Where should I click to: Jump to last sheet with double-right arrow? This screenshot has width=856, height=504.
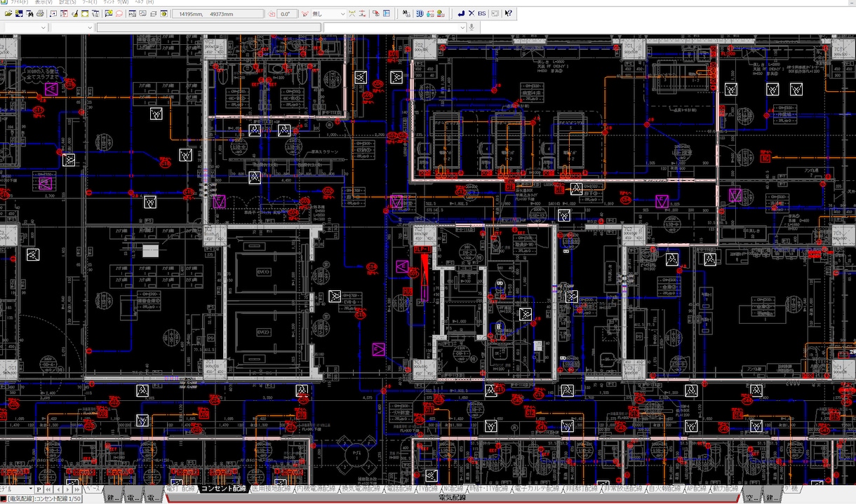[76, 489]
